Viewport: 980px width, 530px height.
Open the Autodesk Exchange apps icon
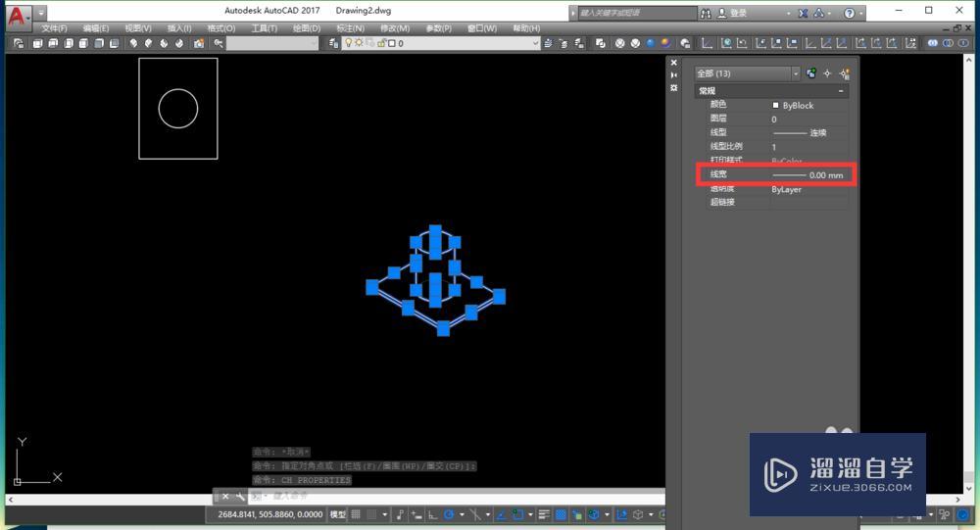pyautogui.click(x=804, y=13)
